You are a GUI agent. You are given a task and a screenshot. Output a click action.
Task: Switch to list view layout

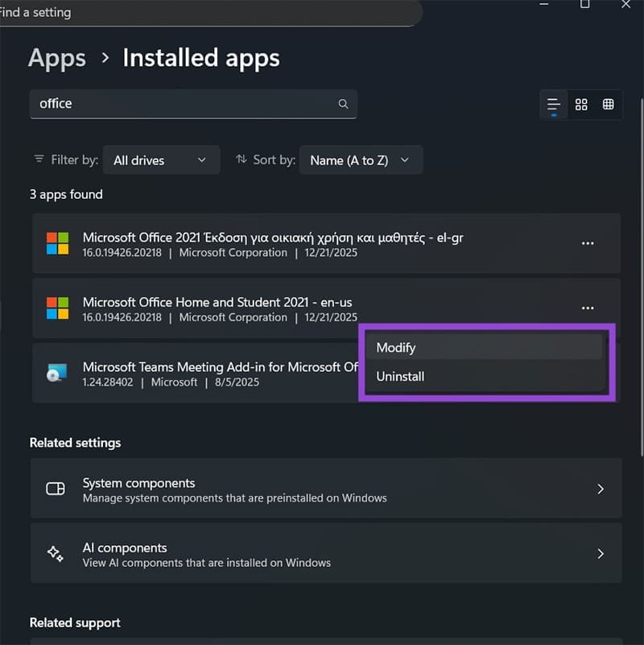tap(553, 104)
